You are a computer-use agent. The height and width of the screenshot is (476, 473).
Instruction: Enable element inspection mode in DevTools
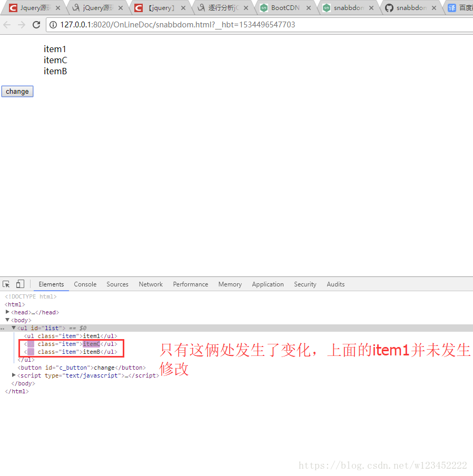6,284
